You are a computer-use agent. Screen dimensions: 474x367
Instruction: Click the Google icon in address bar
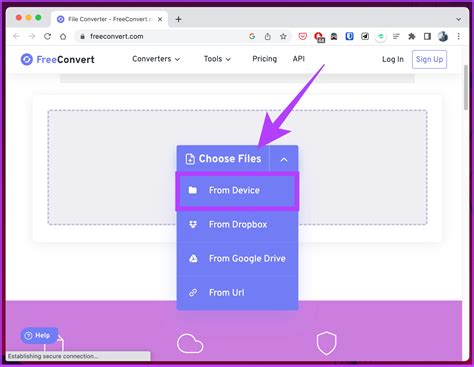[252, 36]
